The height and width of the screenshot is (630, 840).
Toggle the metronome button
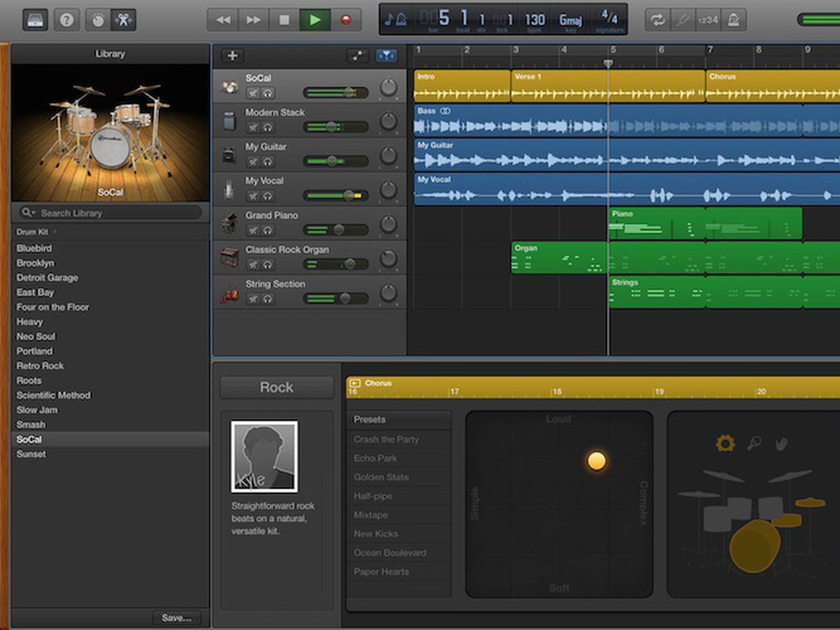tap(733, 20)
